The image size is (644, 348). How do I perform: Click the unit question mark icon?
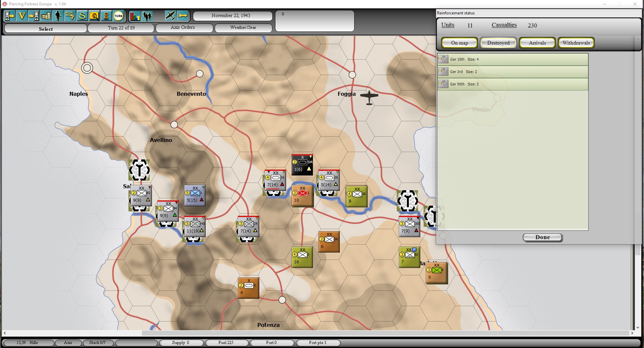click(70, 16)
